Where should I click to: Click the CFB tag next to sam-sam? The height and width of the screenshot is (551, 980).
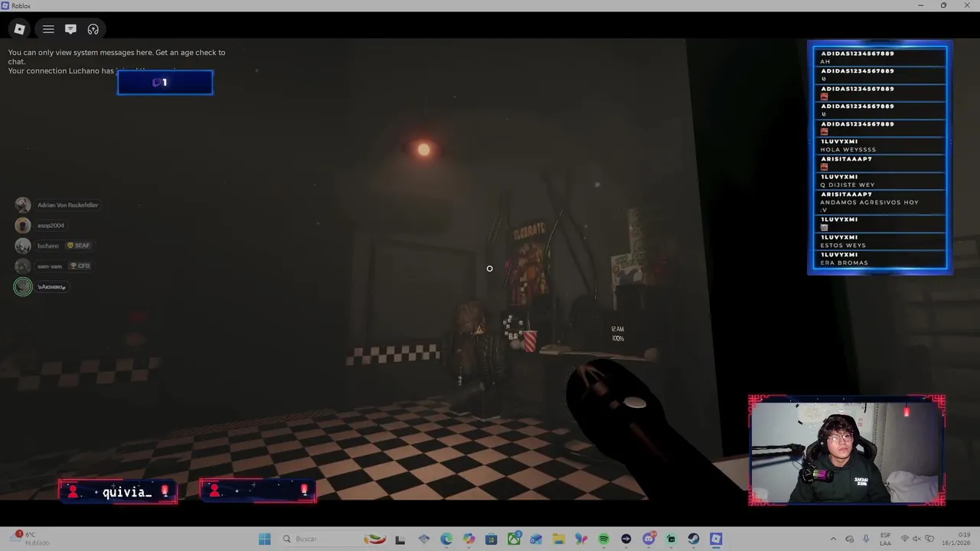point(80,266)
